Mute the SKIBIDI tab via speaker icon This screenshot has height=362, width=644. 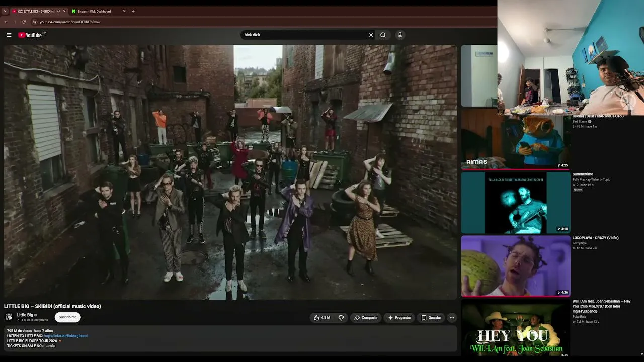coord(58,11)
